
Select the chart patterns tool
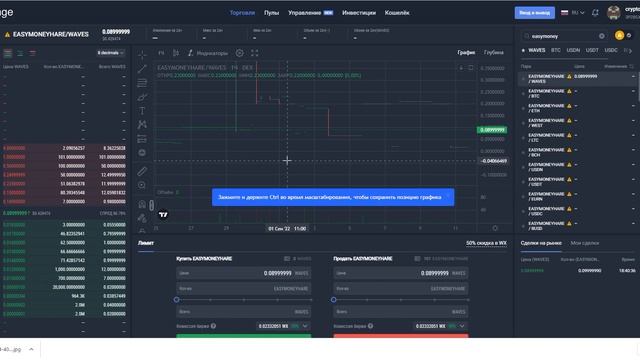[142, 124]
